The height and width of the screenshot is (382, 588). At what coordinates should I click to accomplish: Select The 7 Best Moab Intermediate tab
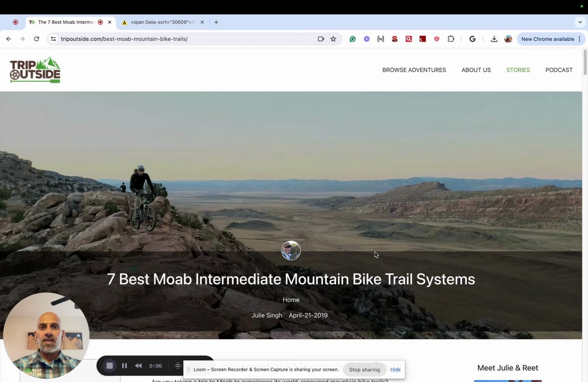(x=66, y=22)
